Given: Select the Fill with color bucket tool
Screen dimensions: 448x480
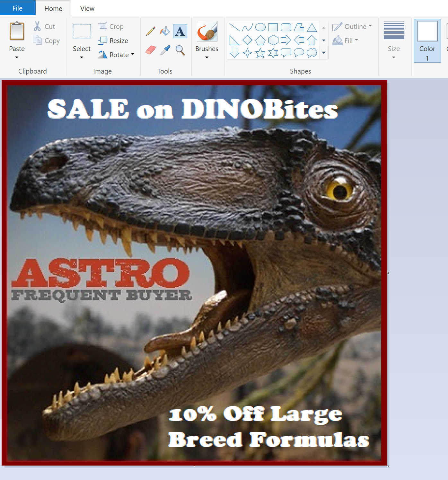Looking at the screenshot, I should 165,31.
